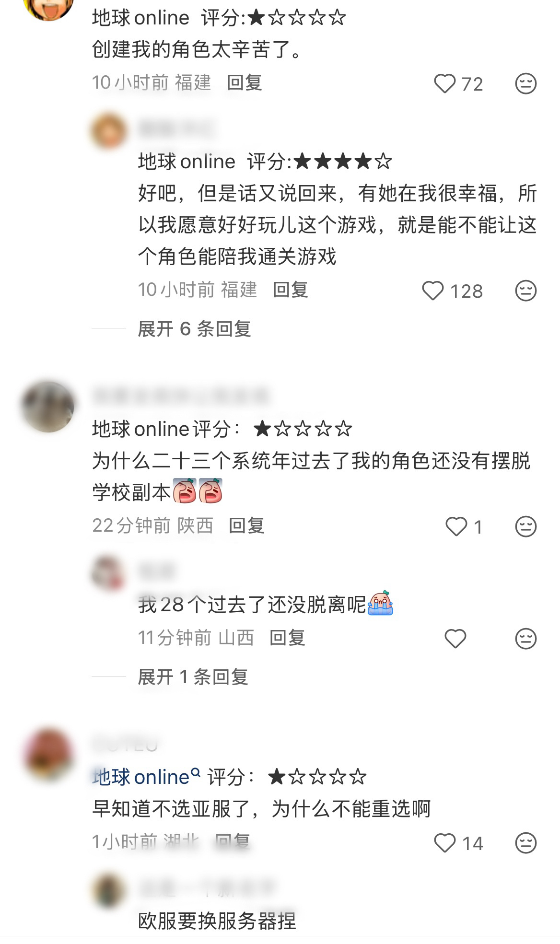The image size is (560, 944).
Task: Reply to the 11分钟前 山西 comment
Action: [x=287, y=638]
